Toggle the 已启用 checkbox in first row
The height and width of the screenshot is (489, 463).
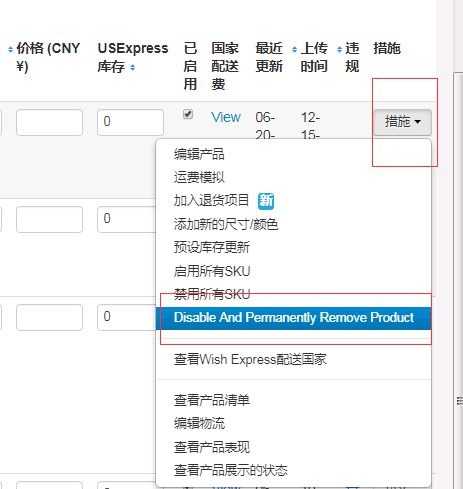point(188,114)
